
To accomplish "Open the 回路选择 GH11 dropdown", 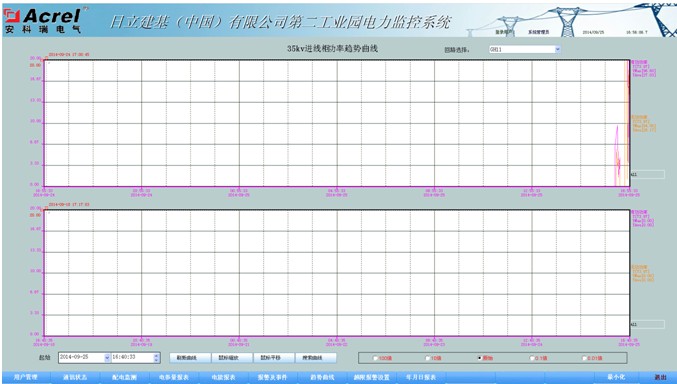I will tap(557, 49).
